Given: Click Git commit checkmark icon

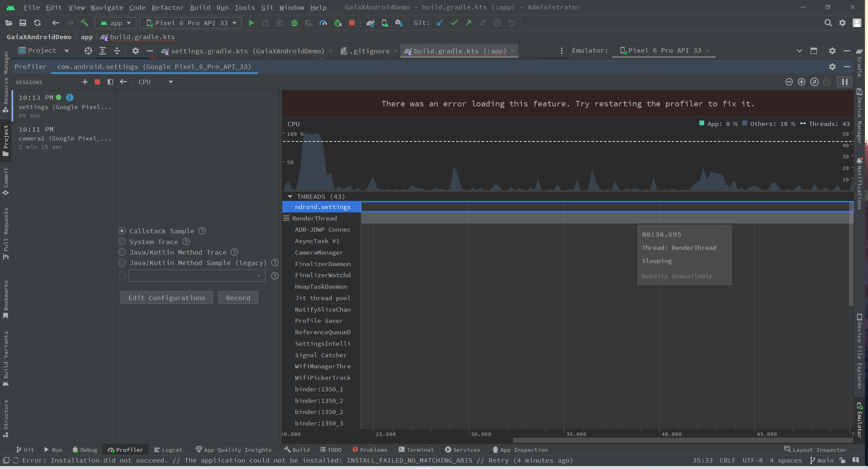Looking at the screenshot, I should [454, 23].
